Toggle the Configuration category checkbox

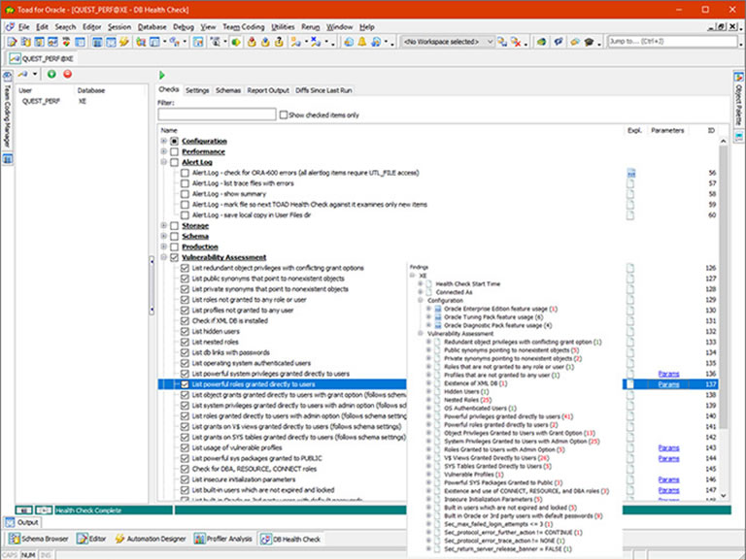click(x=174, y=141)
